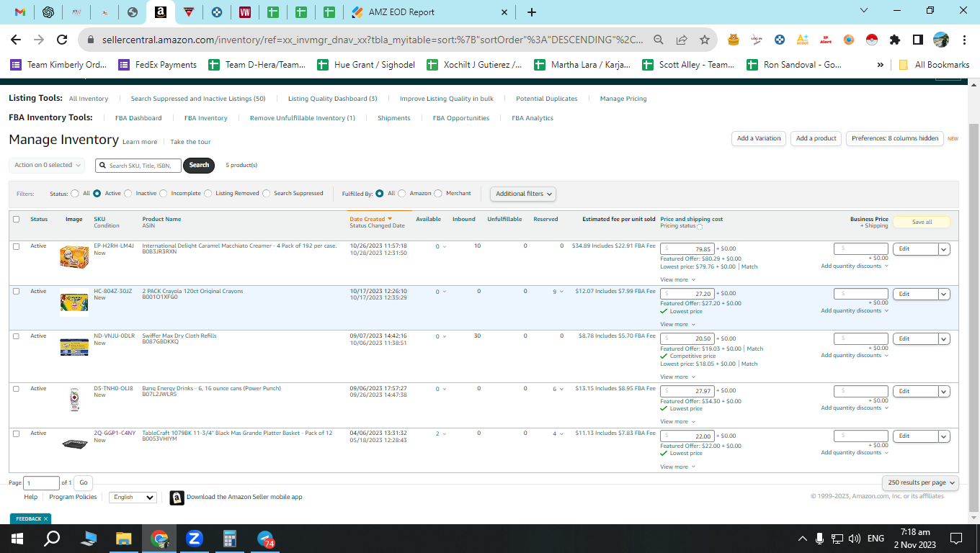
Task: Share this page from the address bar
Action: tap(682, 40)
